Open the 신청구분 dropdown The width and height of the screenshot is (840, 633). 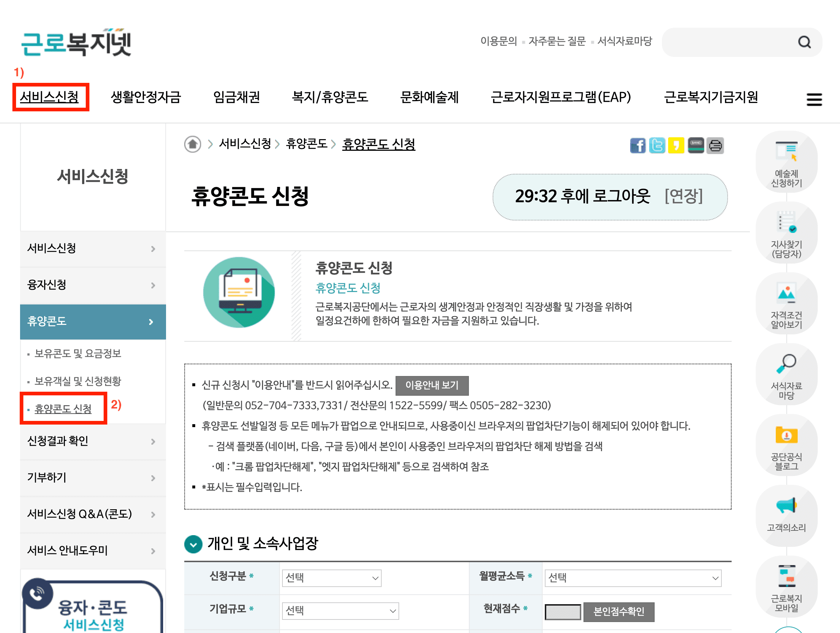pos(331,578)
